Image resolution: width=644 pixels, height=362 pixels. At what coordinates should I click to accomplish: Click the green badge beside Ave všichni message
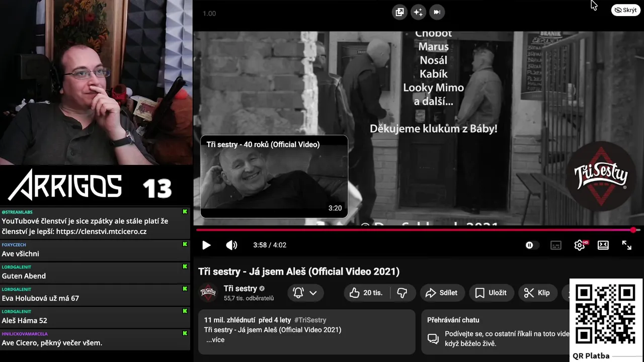(x=185, y=244)
